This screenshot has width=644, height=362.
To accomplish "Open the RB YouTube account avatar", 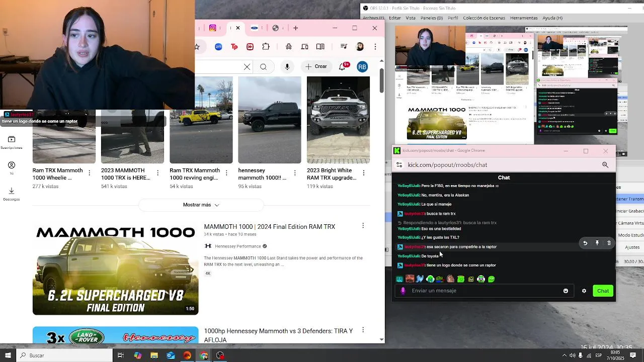I will (x=362, y=67).
